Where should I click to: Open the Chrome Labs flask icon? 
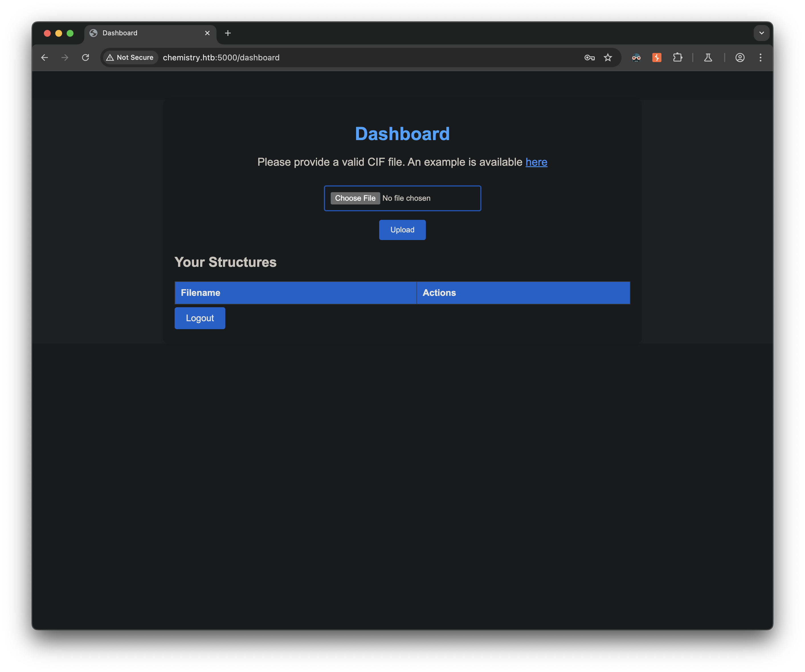[708, 58]
